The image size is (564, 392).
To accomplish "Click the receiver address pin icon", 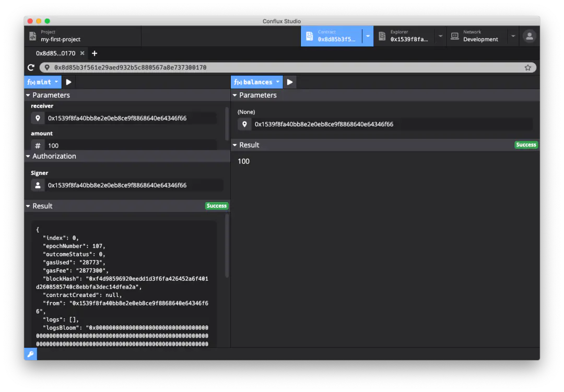I will [38, 118].
